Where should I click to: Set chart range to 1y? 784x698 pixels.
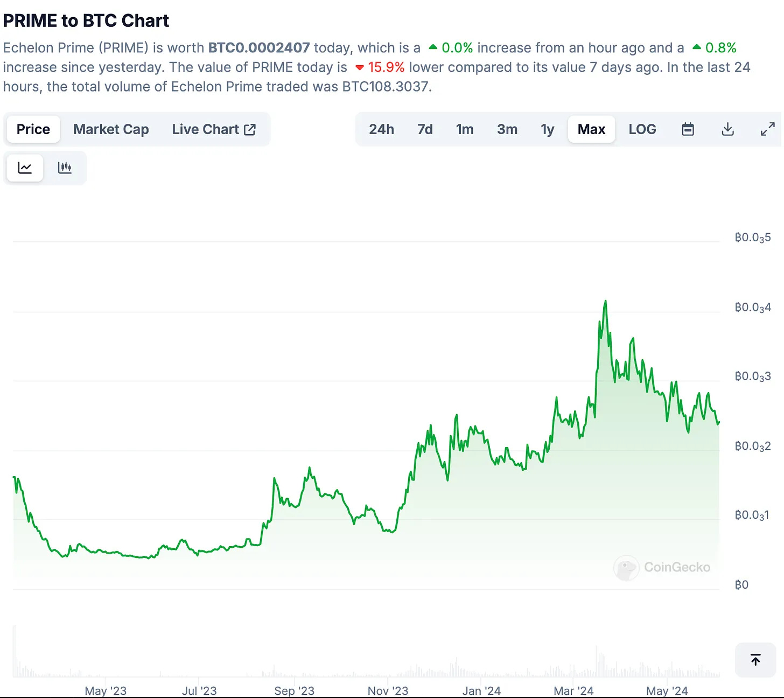click(x=548, y=129)
